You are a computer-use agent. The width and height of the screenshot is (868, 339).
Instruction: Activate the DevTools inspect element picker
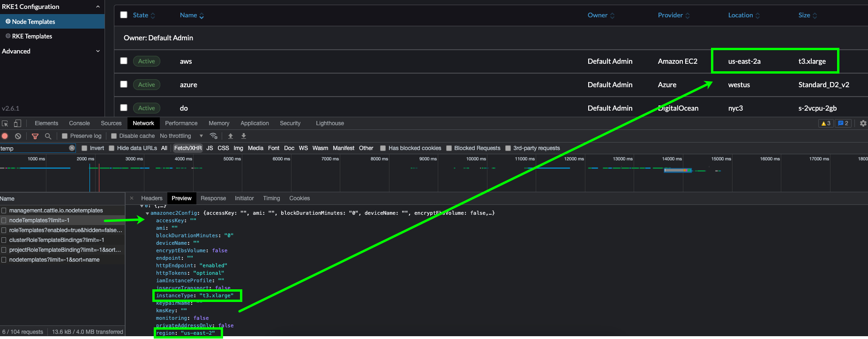[x=5, y=123]
